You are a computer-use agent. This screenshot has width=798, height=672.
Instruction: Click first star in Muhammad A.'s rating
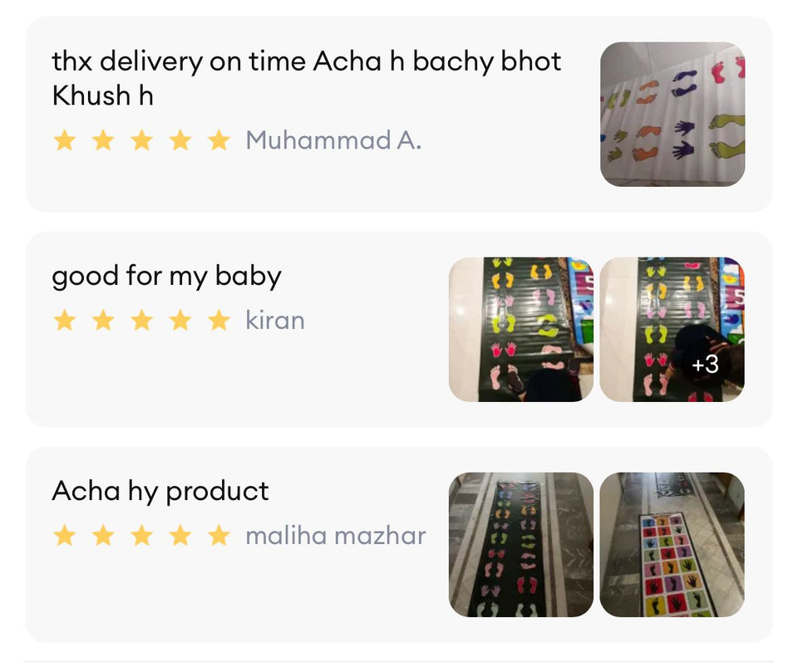(64, 140)
